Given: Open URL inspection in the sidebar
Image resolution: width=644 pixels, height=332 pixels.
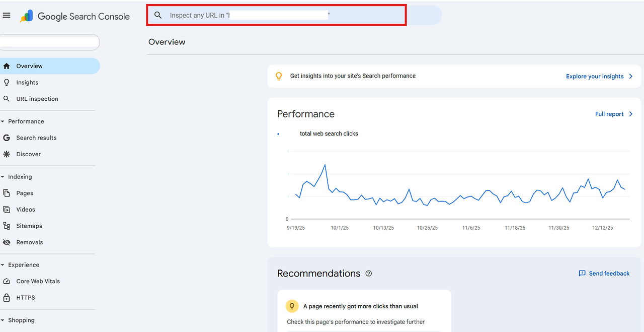Looking at the screenshot, I should (37, 99).
